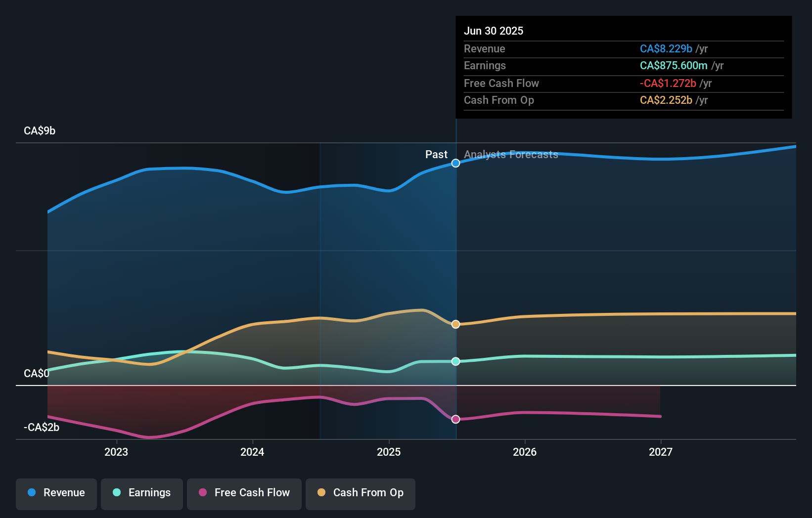The image size is (812, 518).
Task: Select the Revenue marker on the Past boundary
Action: point(455,163)
